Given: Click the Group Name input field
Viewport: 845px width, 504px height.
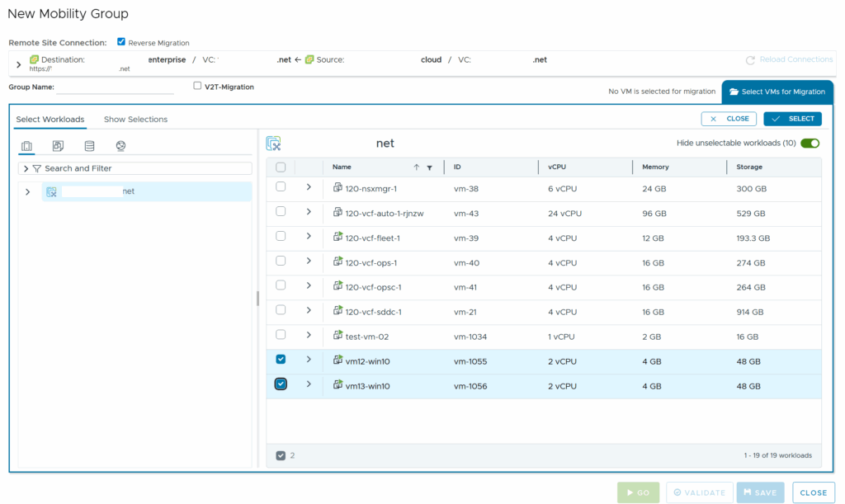Looking at the screenshot, I should click(x=115, y=87).
